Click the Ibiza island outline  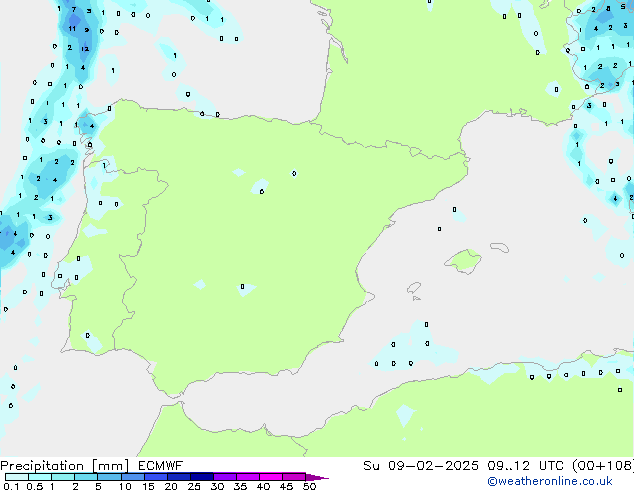click(414, 288)
